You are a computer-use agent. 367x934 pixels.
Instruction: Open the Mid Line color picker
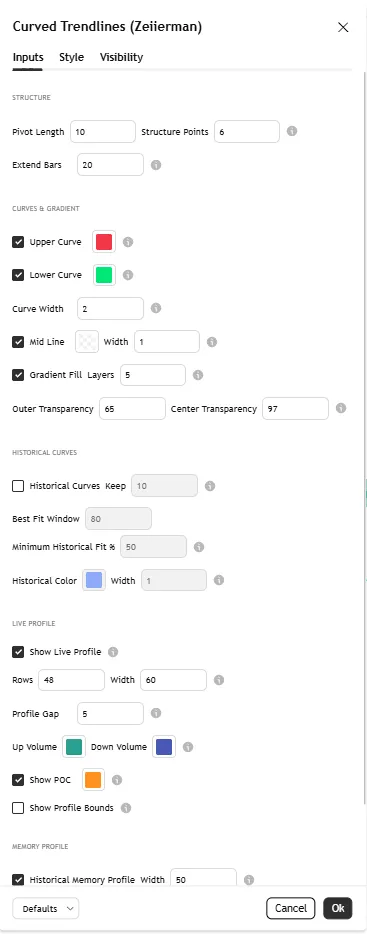[87, 342]
